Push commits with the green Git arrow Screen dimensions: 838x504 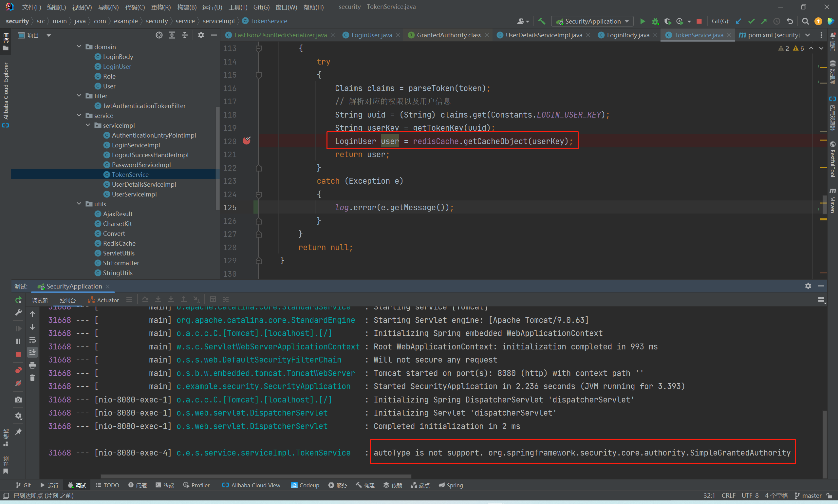764,21
